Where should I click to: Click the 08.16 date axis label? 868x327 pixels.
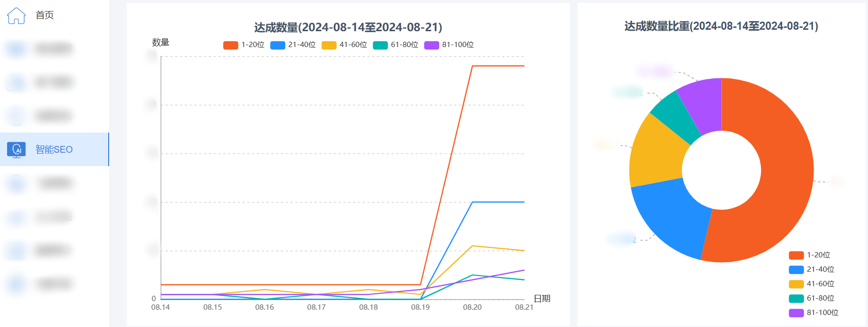[264, 307]
